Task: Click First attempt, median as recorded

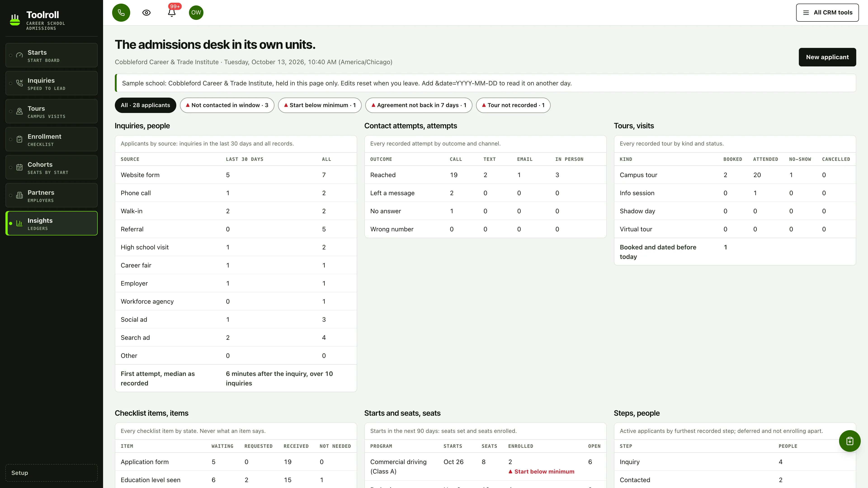Action: pyautogui.click(x=158, y=378)
